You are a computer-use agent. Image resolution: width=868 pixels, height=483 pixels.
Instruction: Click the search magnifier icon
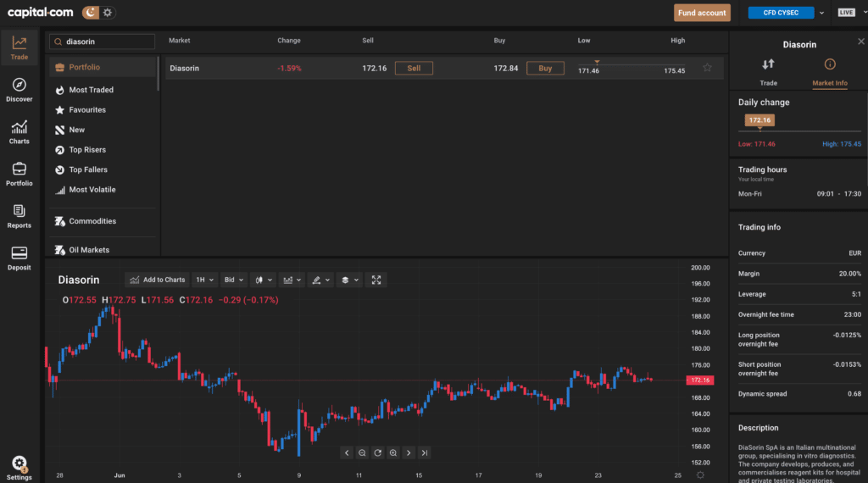pyautogui.click(x=58, y=42)
